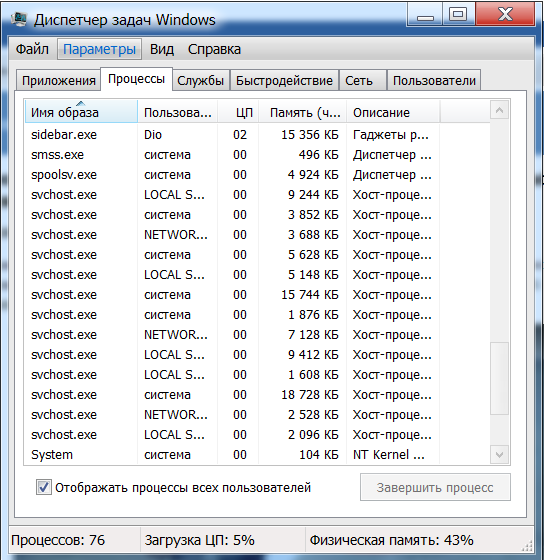Toggle 'Отображать процессы всех пользователей' checkbox
This screenshot has height=560, width=544.
(44, 487)
